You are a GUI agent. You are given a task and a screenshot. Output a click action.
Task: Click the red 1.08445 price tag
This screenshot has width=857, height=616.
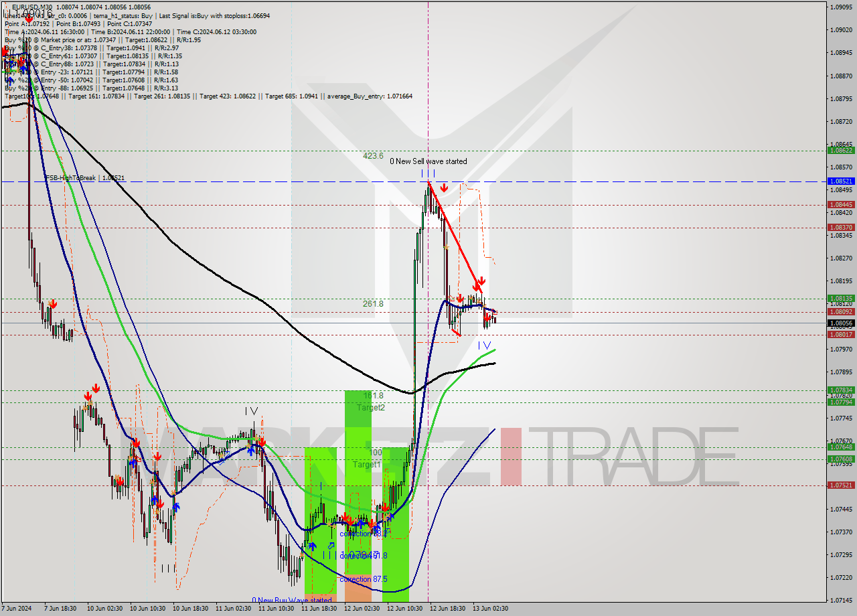[x=841, y=205]
